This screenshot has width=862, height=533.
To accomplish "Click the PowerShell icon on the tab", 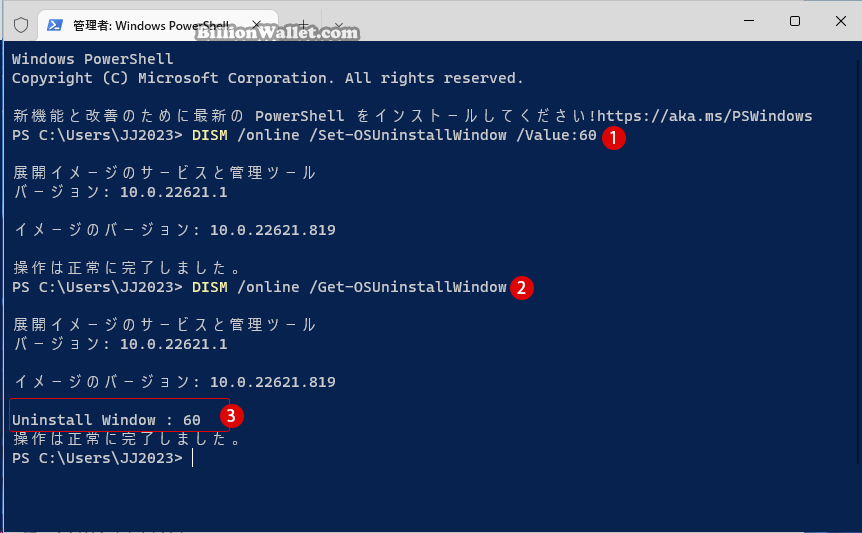I will (x=54, y=25).
